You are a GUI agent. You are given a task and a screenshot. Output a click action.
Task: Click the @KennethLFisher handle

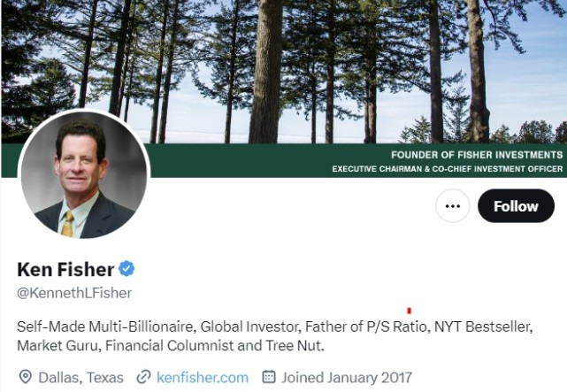point(74,292)
